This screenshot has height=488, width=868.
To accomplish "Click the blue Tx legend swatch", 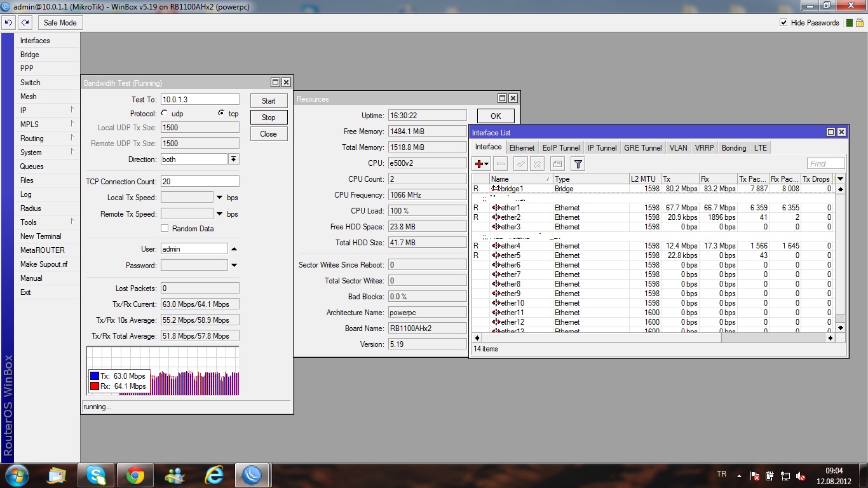I will coord(95,376).
